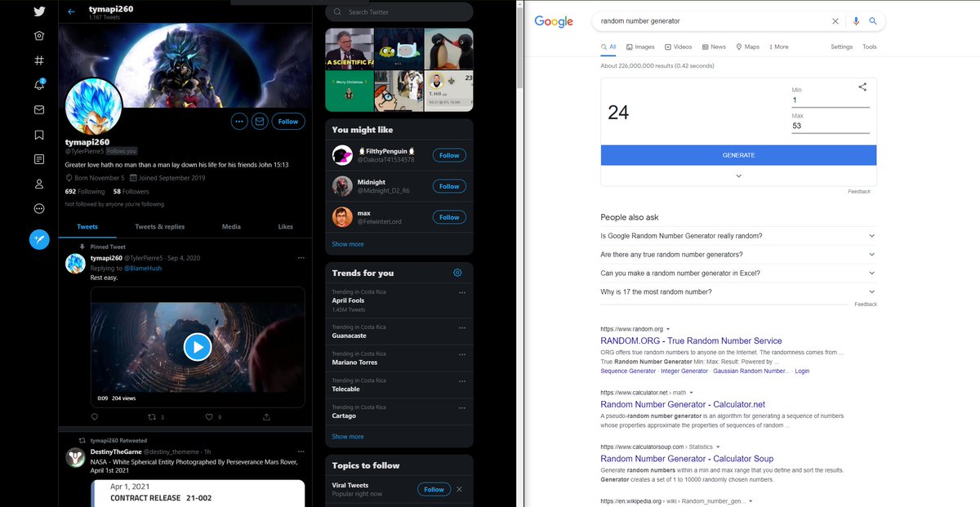The height and width of the screenshot is (507, 980).
Task: Select Google Videos tab
Action: (x=679, y=47)
